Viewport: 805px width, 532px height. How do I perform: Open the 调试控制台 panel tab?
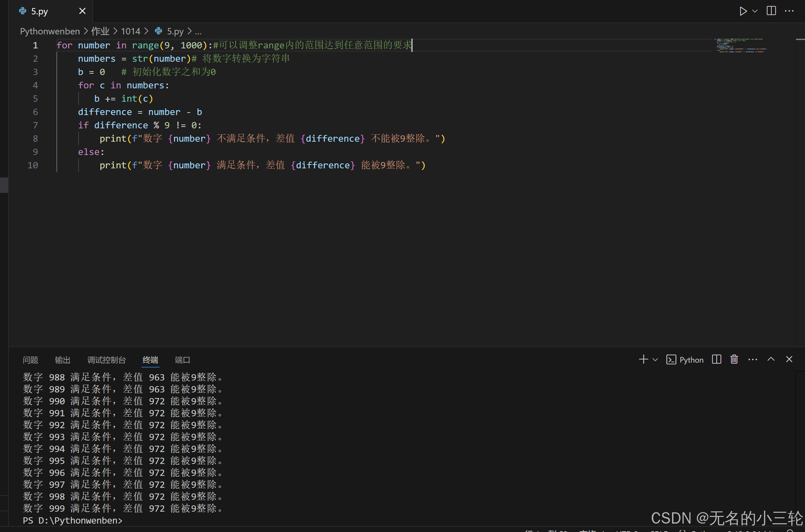(x=106, y=360)
